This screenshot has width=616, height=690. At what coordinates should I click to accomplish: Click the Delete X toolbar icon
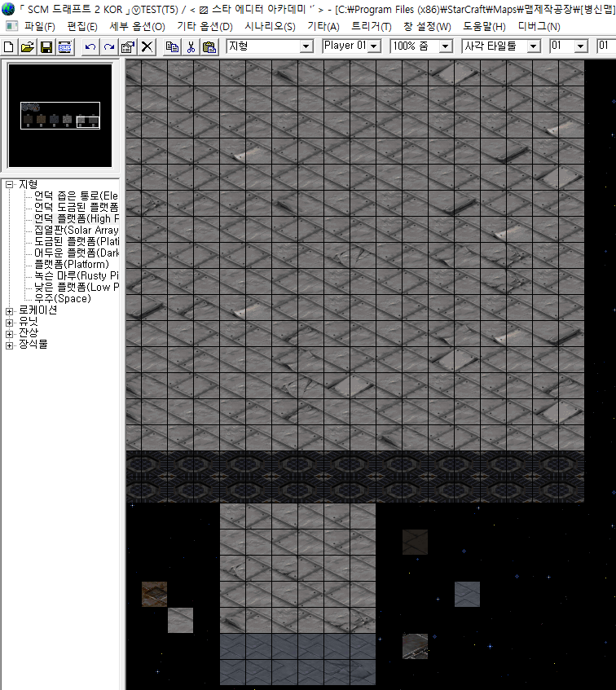(147, 46)
